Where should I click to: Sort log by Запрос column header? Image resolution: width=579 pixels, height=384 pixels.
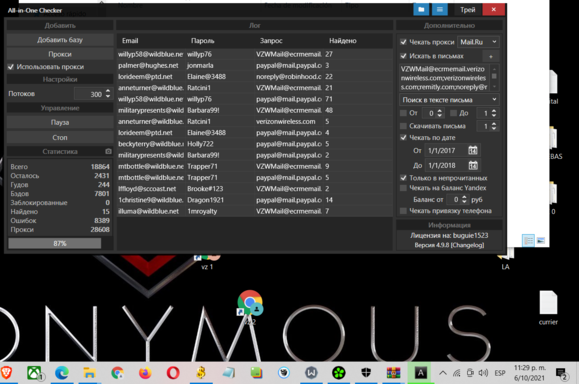click(x=271, y=41)
